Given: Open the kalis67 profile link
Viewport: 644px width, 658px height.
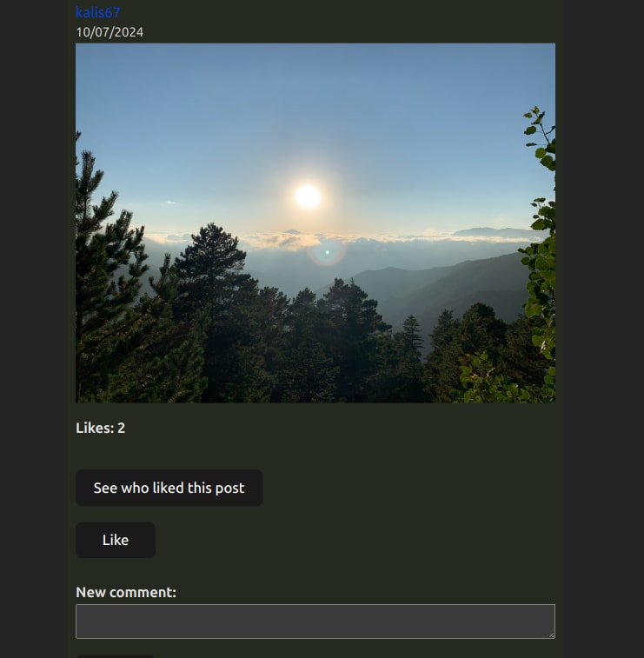Looking at the screenshot, I should tap(97, 12).
